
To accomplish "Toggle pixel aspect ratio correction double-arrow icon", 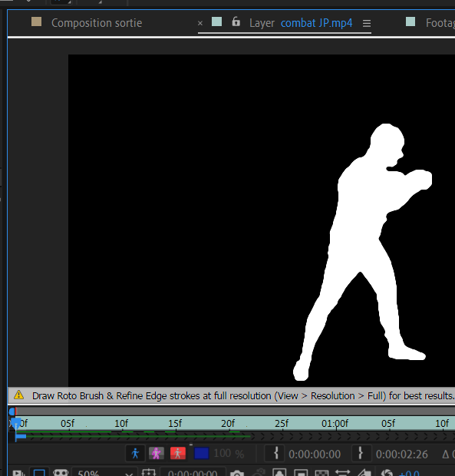I will point(342,473).
